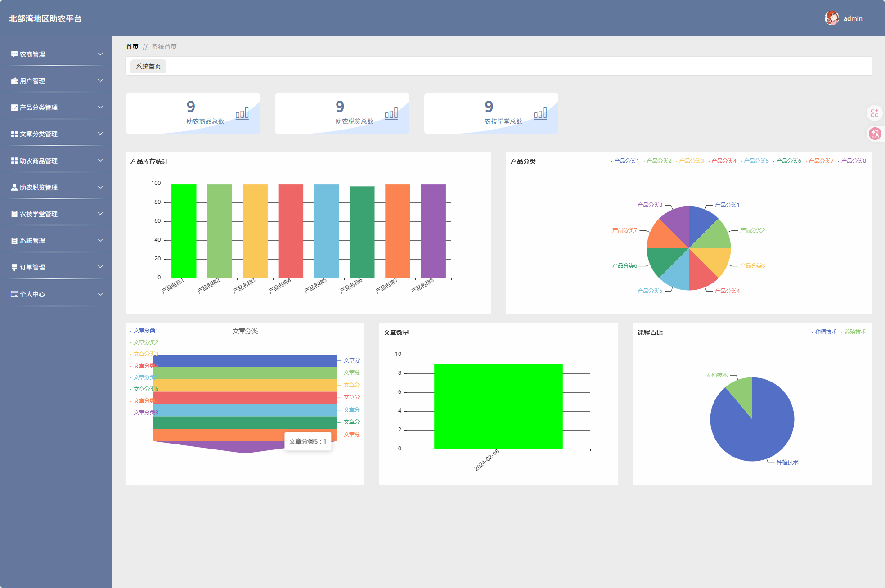Screen dimensions: 885x588
Task: Open the 订单管理 menu item
Action: (56, 267)
